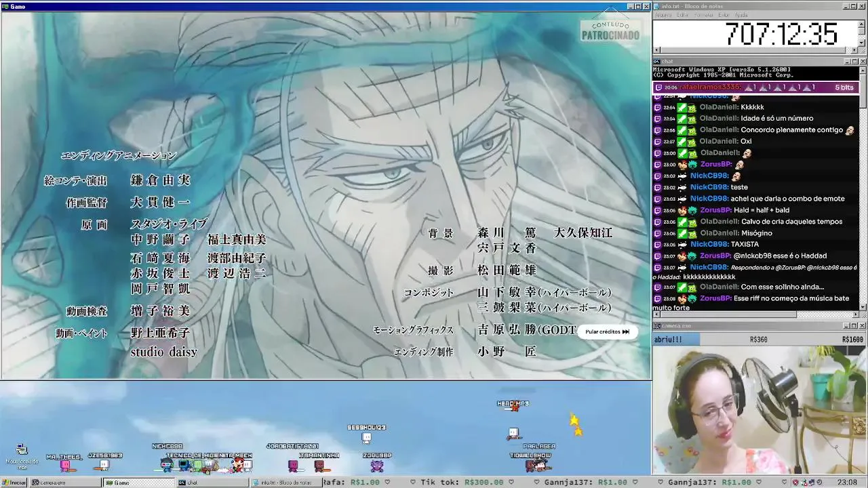
Task: Click the chat horizontal scrollbar thumb
Action: (728, 314)
